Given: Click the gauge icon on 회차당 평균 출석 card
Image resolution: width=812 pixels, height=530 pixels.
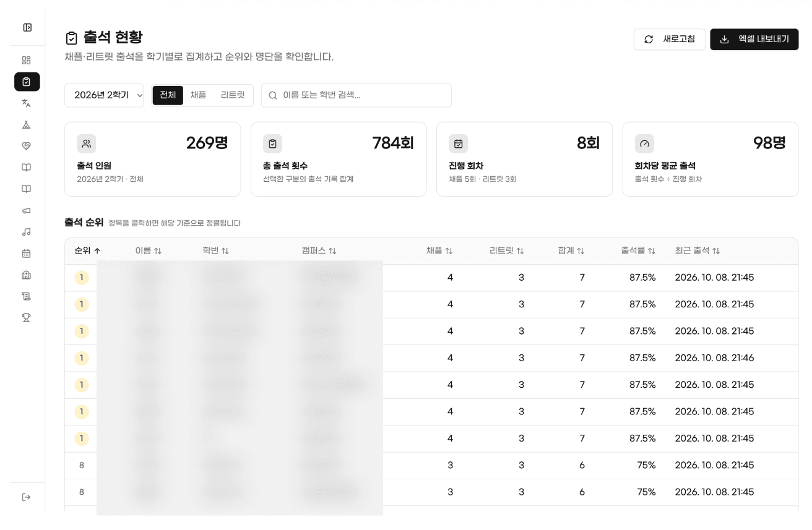Looking at the screenshot, I should click(x=644, y=143).
